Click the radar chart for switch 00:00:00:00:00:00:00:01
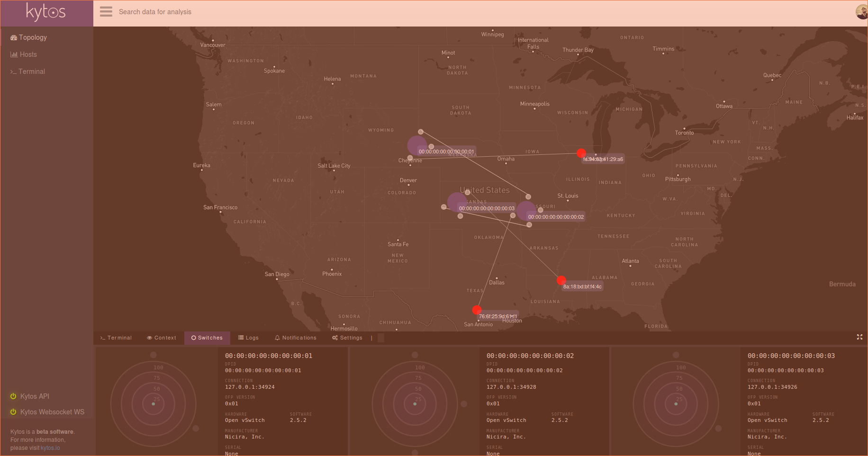The height and width of the screenshot is (456, 868). pyautogui.click(x=153, y=404)
